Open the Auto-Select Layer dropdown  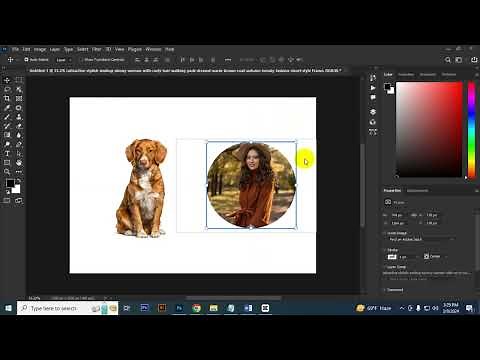click(x=64, y=60)
